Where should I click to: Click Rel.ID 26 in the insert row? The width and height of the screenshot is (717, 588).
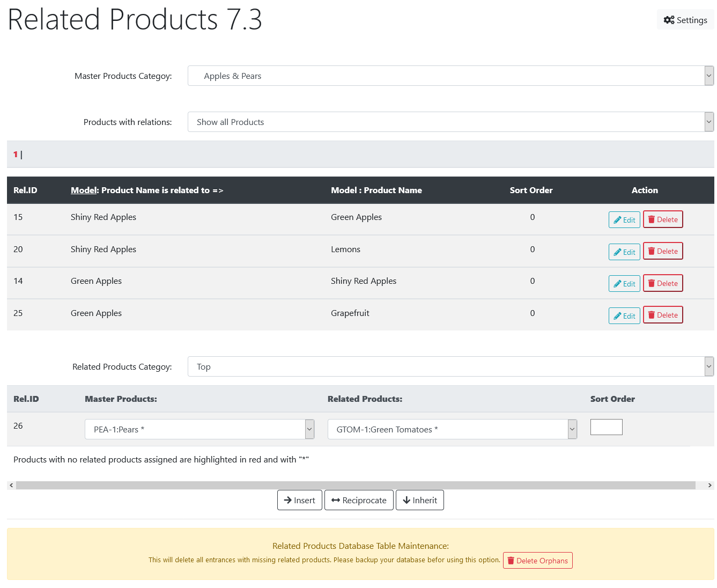(18, 426)
